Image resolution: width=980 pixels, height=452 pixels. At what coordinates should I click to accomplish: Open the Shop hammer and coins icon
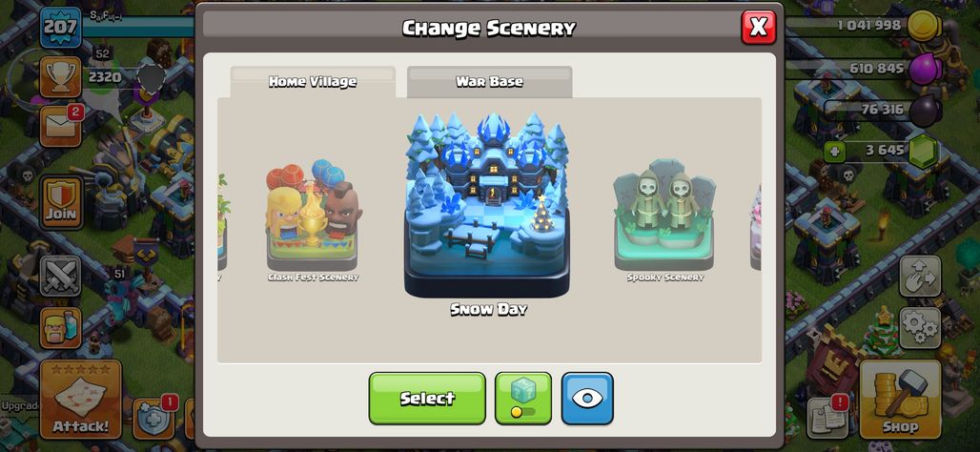coord(900,400)
